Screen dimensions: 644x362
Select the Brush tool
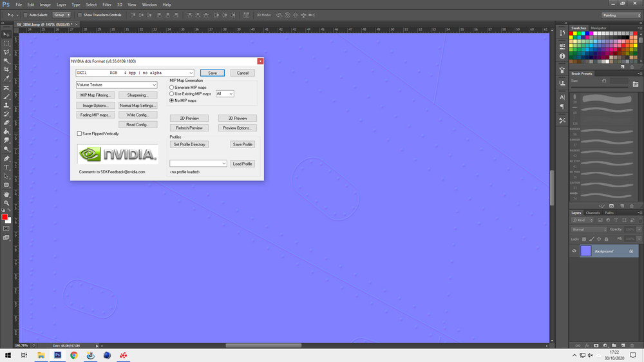pyautogui.click(x=6, y=97)
